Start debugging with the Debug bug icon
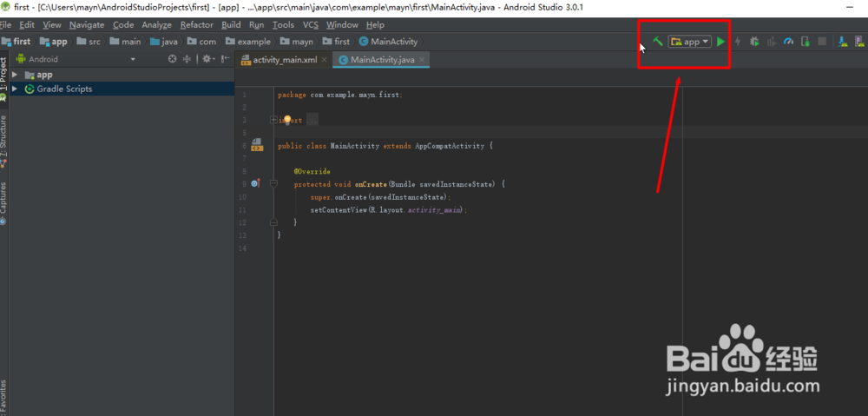868x416 pixels. coord(754,42)
